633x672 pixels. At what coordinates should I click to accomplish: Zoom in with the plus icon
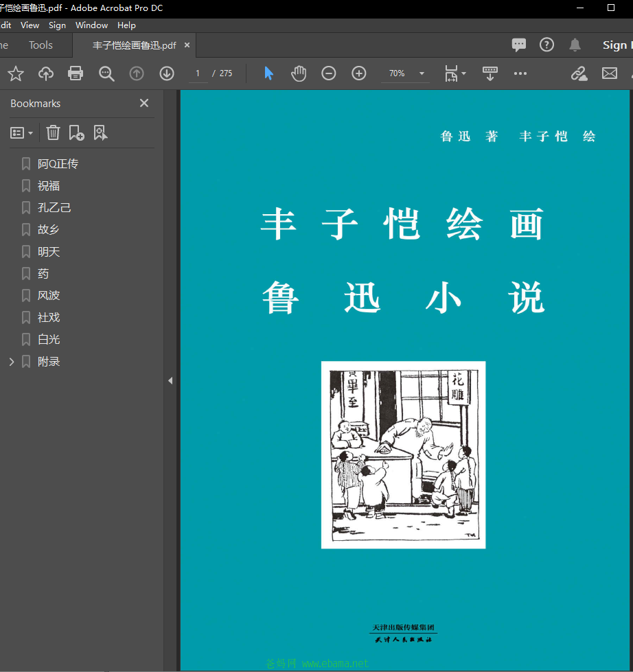358,73
